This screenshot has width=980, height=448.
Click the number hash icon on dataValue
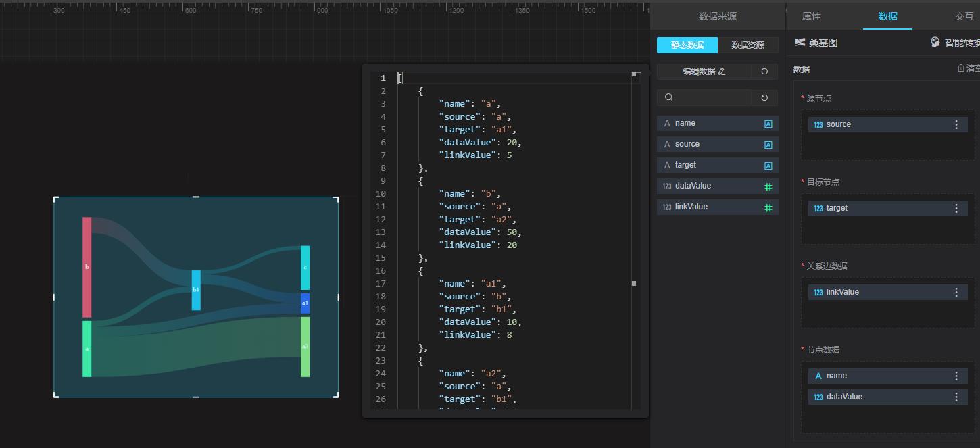(x=768, y=186)
